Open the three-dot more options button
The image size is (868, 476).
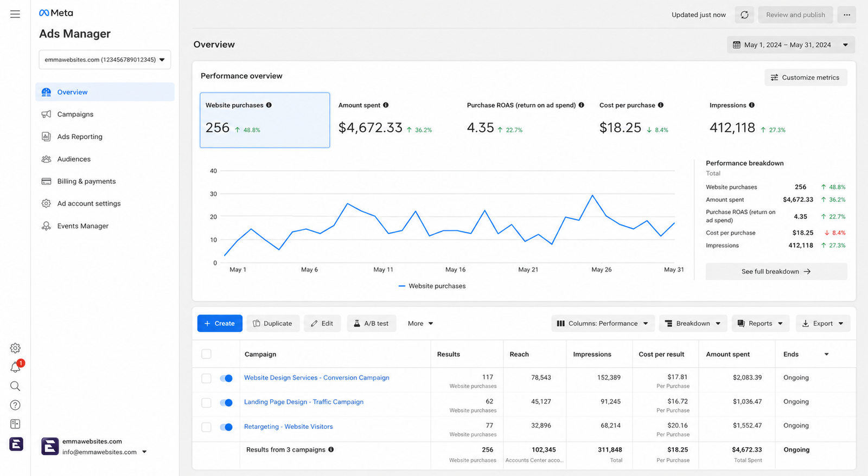(x=847, y=15)
